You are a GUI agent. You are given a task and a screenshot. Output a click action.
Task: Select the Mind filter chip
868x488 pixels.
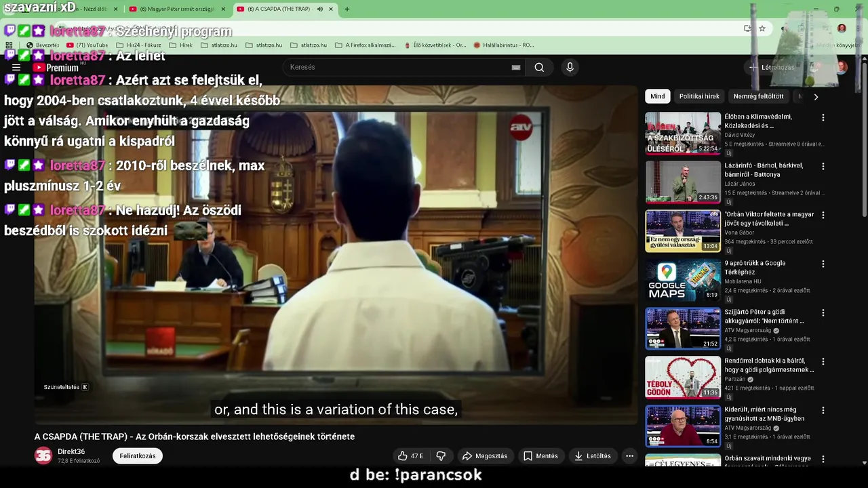(x=658, y=96)
